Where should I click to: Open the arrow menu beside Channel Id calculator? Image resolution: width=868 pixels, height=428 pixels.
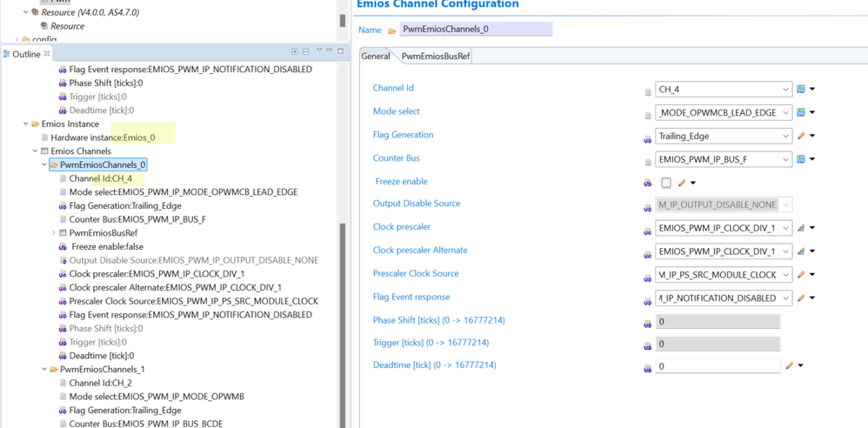pos(812,89)
